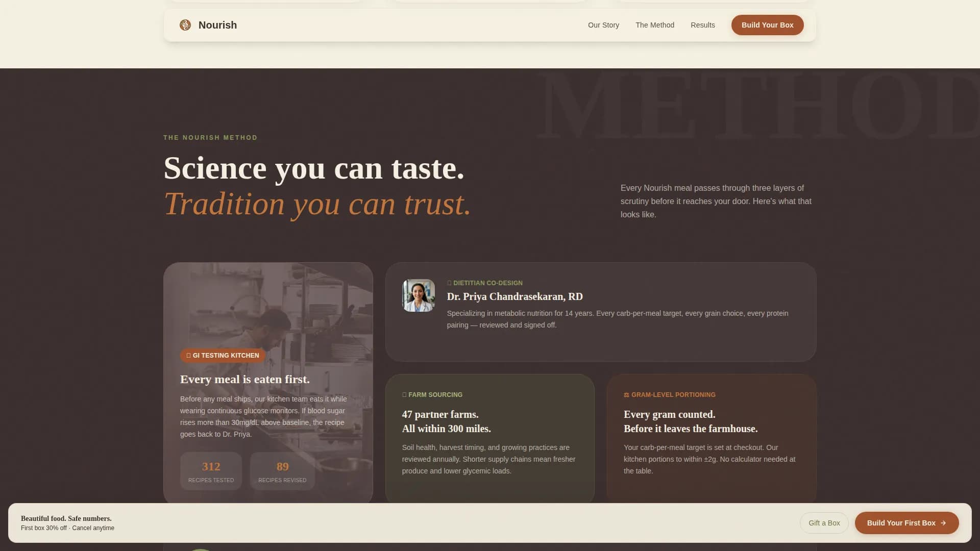Click the 'Your carb-per-meal target' paragraph
This screenshot has height=551, width=980.
pyautogui.click(x=709, y=459)
